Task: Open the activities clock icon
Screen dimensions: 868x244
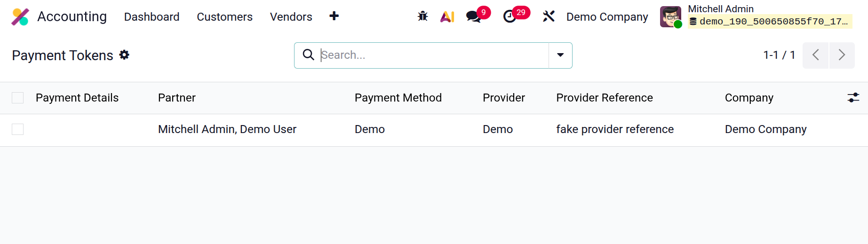Action: [510, 16]
